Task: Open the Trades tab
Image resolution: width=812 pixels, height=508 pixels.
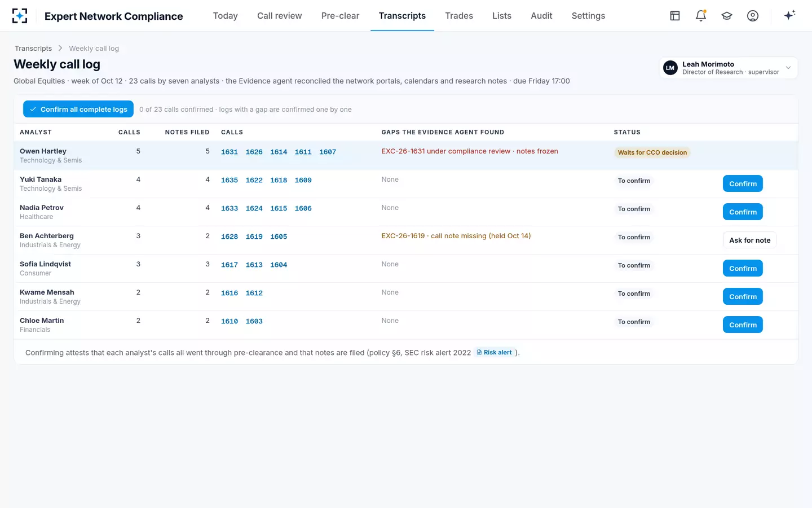Action: click(459, 16)
